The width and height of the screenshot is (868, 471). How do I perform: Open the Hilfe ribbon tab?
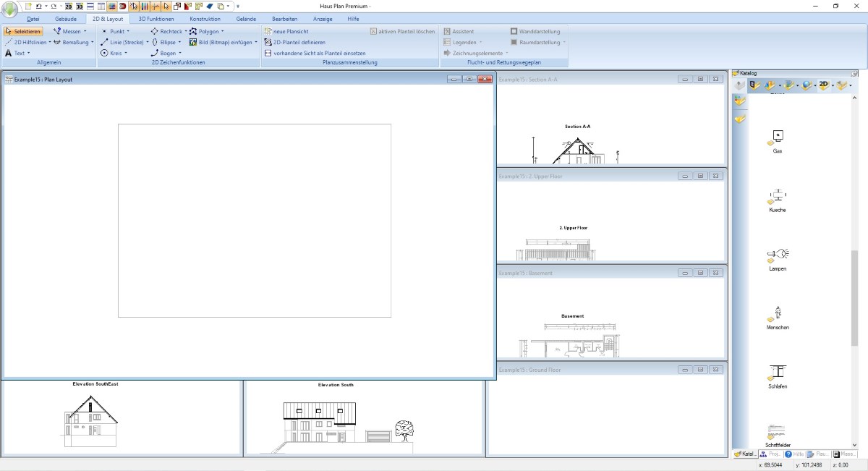[353, 19]
